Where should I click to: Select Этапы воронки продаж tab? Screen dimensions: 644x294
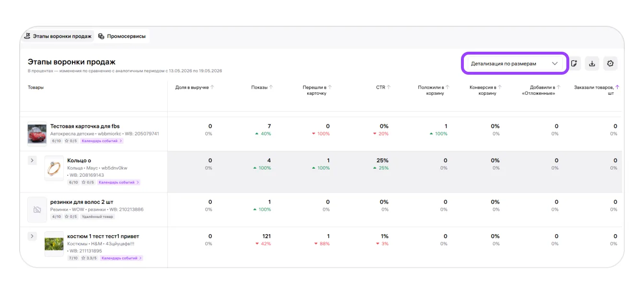(58, 36)
